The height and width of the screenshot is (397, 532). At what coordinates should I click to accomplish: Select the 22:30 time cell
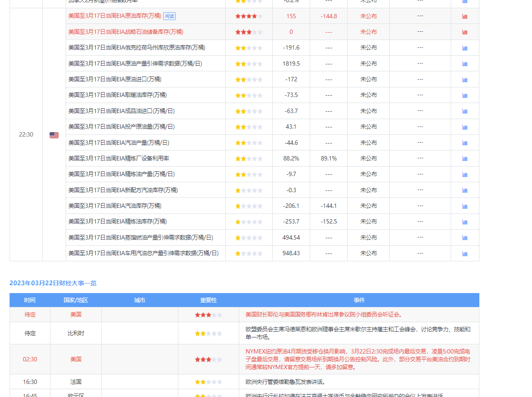pos(26,134)
